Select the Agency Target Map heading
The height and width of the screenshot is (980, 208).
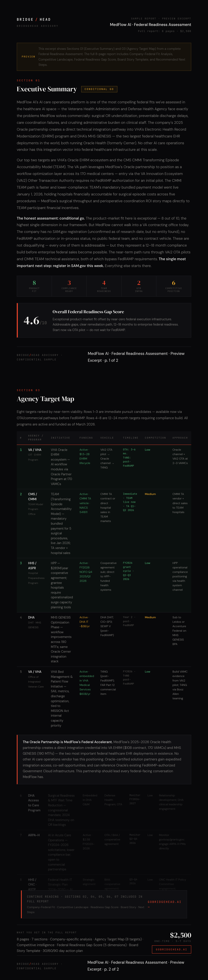[45, 399]
